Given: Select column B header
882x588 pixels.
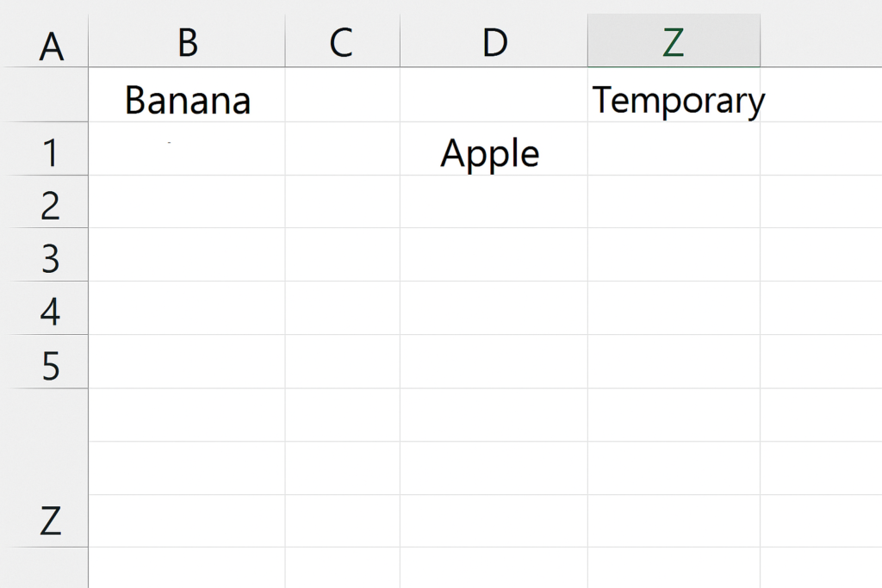Looking at the screenshot, I should click(x=187, y=41).
